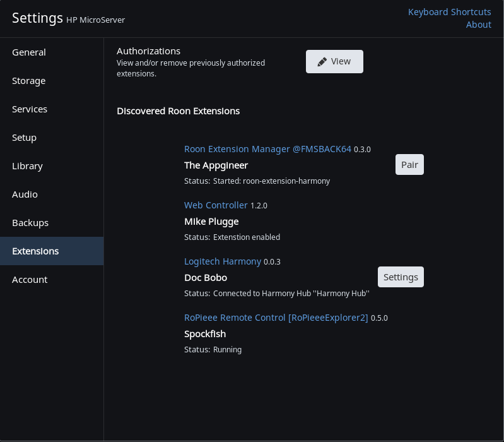The height and width of the screenshot is (442, 504).
Task: Click the 'Running' status text
Action: [227, 350]
